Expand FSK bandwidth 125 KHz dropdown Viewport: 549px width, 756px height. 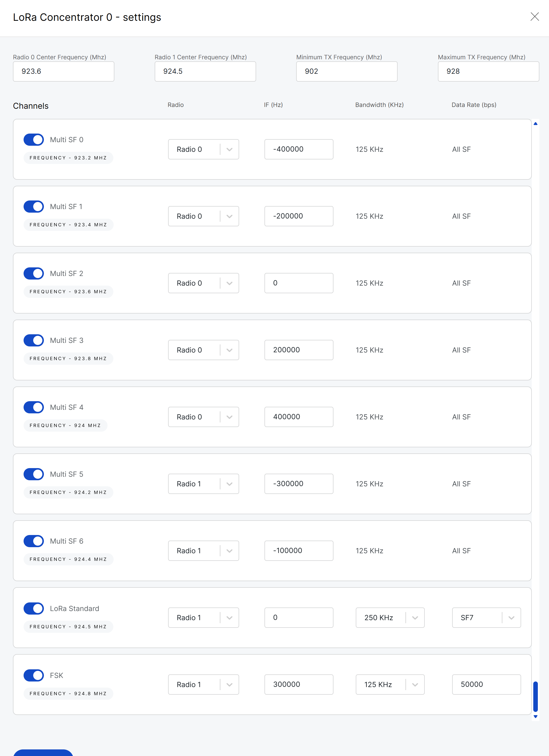click(x=390, y=684)
